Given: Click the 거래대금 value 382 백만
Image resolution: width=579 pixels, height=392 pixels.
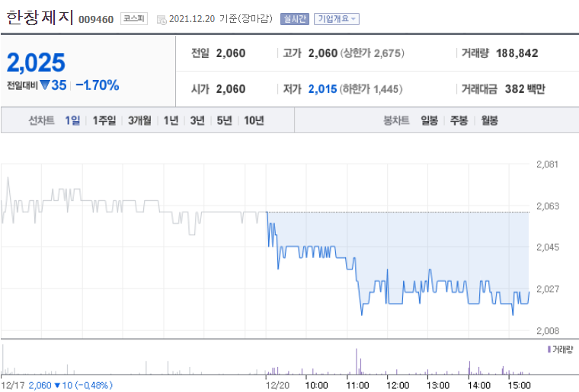Looking at the screenshot, I should pos(525,89).
